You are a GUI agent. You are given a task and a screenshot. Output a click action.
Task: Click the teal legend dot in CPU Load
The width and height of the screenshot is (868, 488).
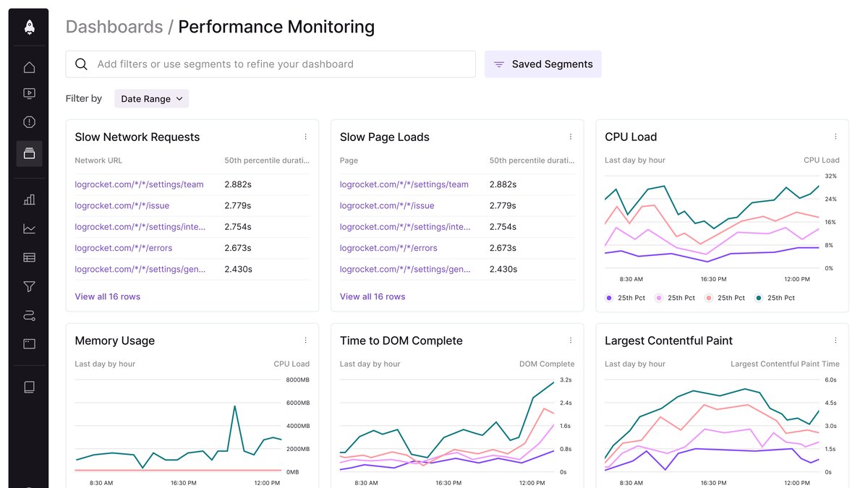(759, 298)
